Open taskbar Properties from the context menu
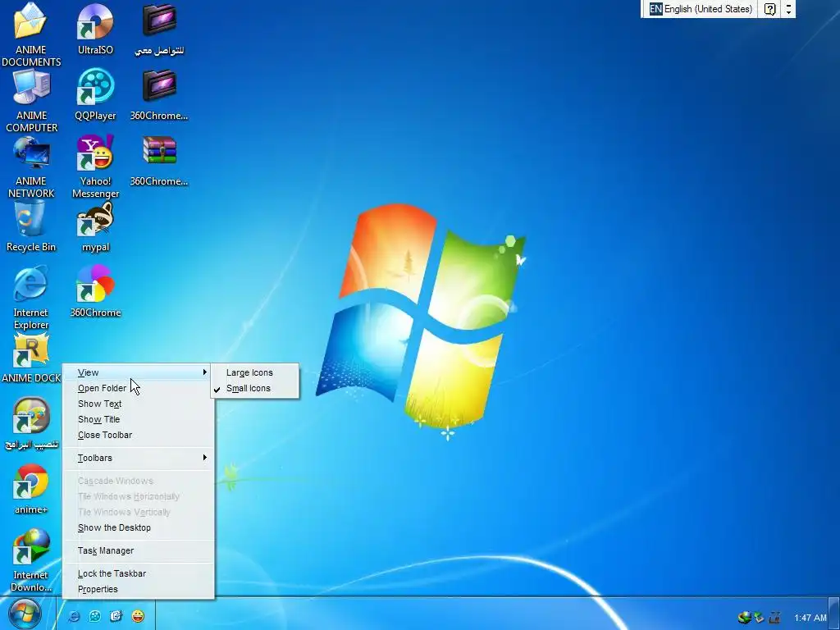Viewport: 840px width, 630px height. tap(139, 589)
